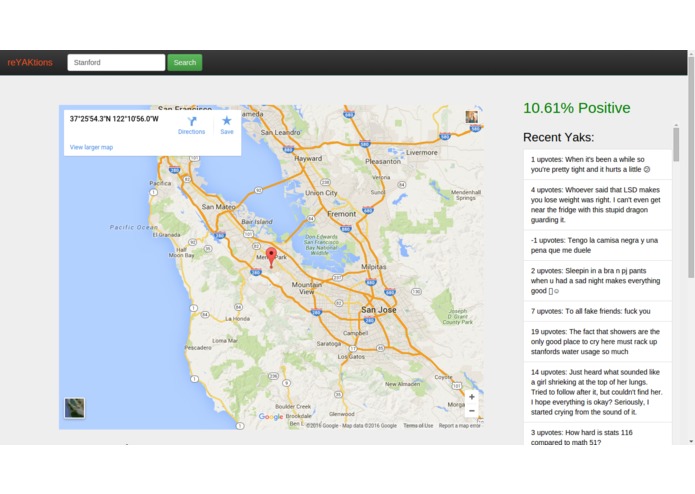Viewport: 695px width, 494px height.
Task: Click the Fremont label on the map
Action: coord(341,214)
